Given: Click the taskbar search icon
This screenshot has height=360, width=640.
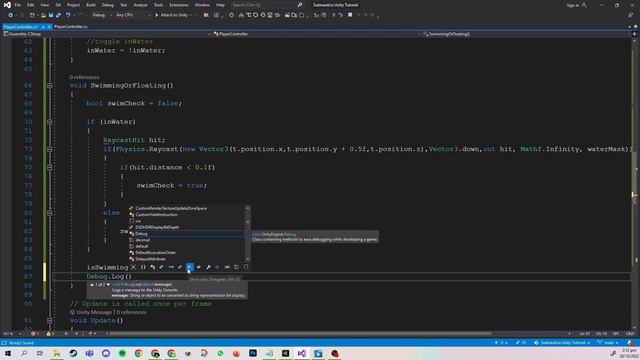Looking at the screenshot, I should coord(24,353).
